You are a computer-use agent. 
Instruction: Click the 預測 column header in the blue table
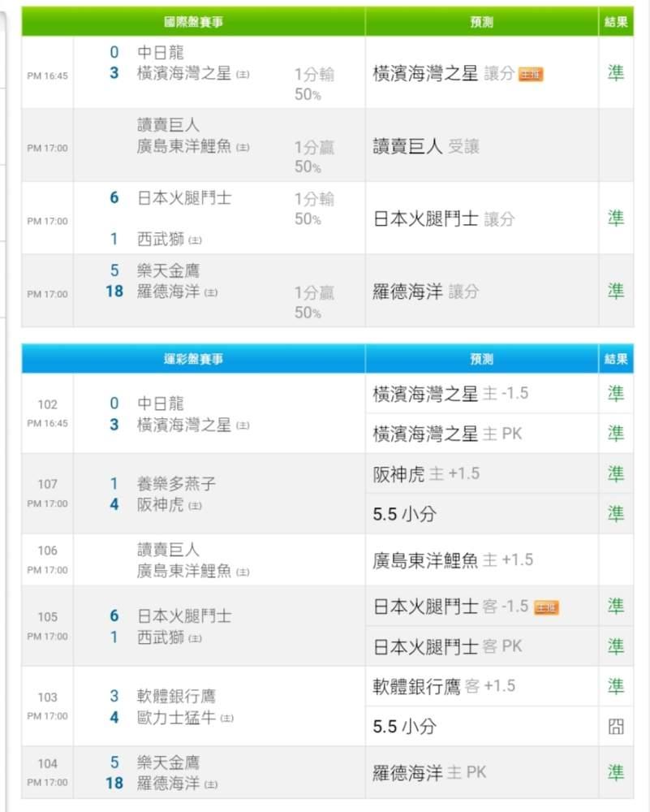[482, 359]
